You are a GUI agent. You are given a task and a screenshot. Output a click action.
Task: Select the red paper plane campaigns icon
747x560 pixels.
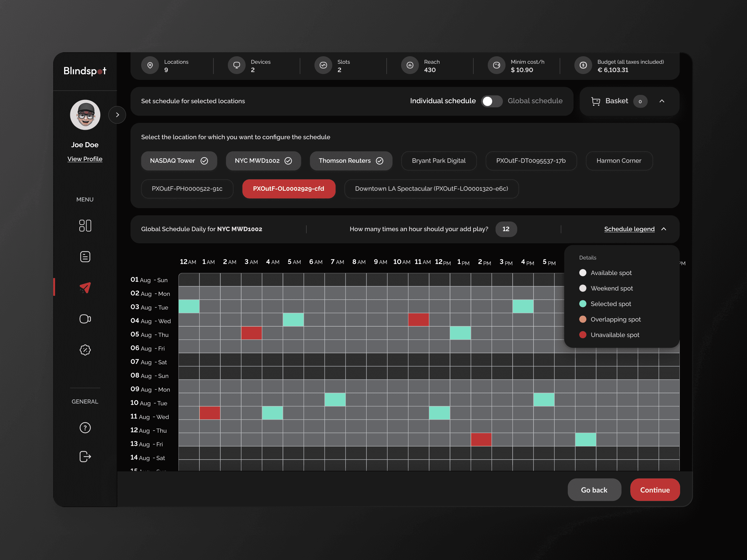pos(85,287)
